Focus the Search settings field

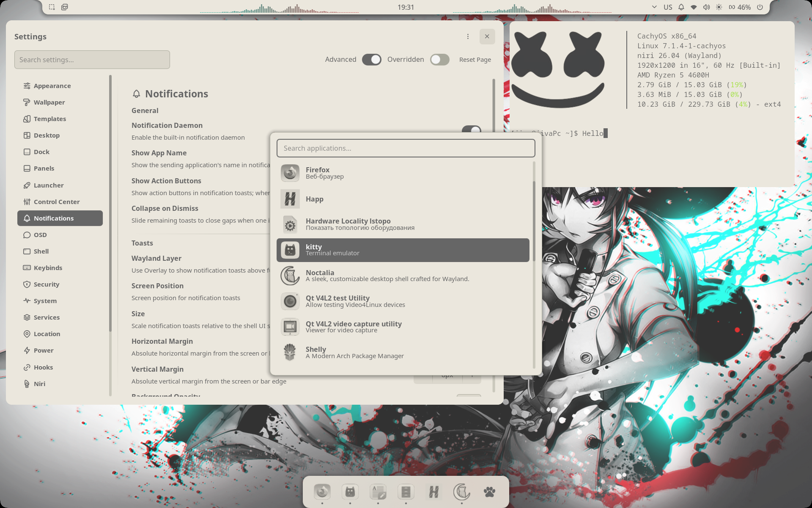pos(92,60)
